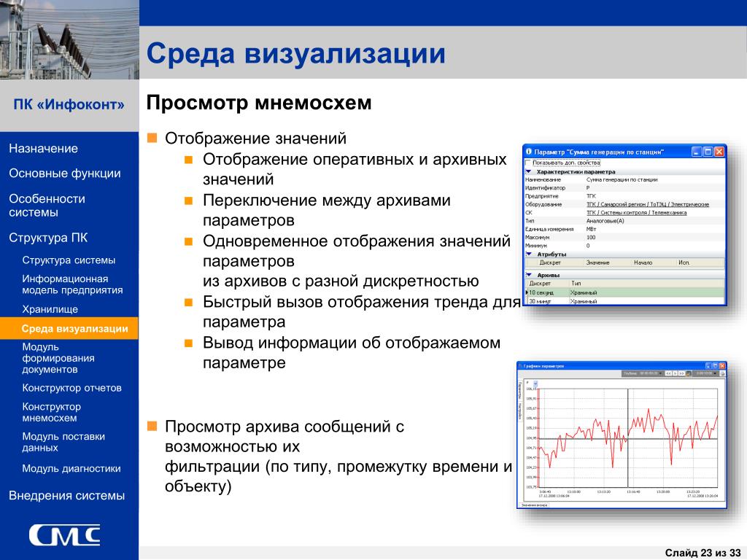
Task: Open the interval dropdown beside the export icon
Action: coord(715,373)
